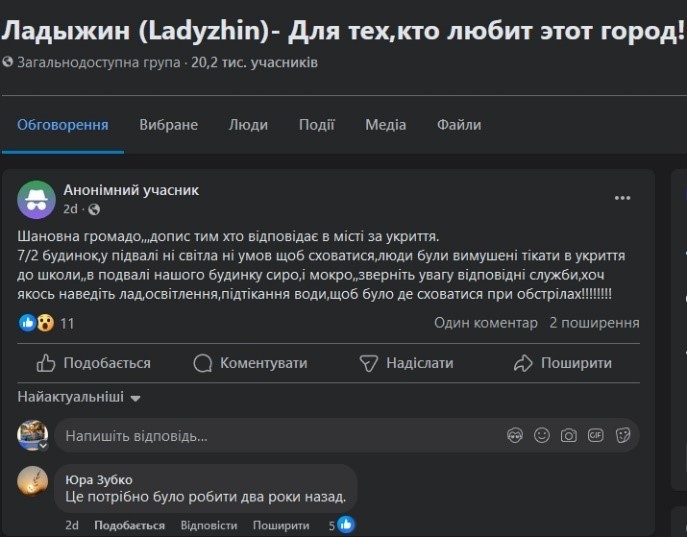Click the messenger icon in Надіслати button

pos(368,364)
